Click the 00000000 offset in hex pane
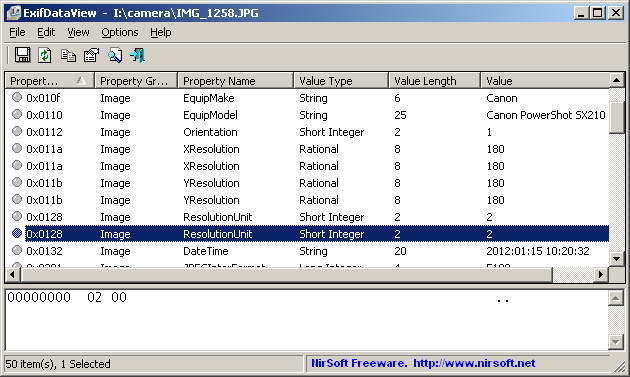 (x=39, y=297)
